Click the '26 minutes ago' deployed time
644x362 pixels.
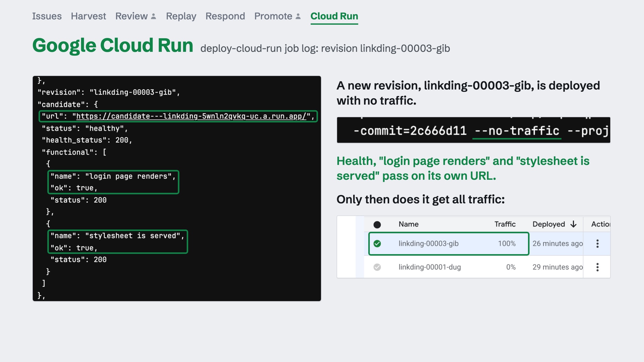[557, 244]
